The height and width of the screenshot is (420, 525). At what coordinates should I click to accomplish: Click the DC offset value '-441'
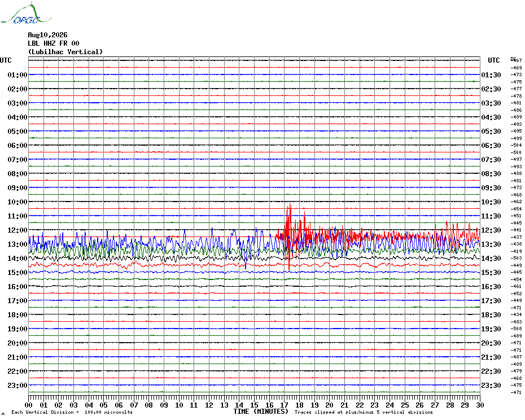pos(517,230)
